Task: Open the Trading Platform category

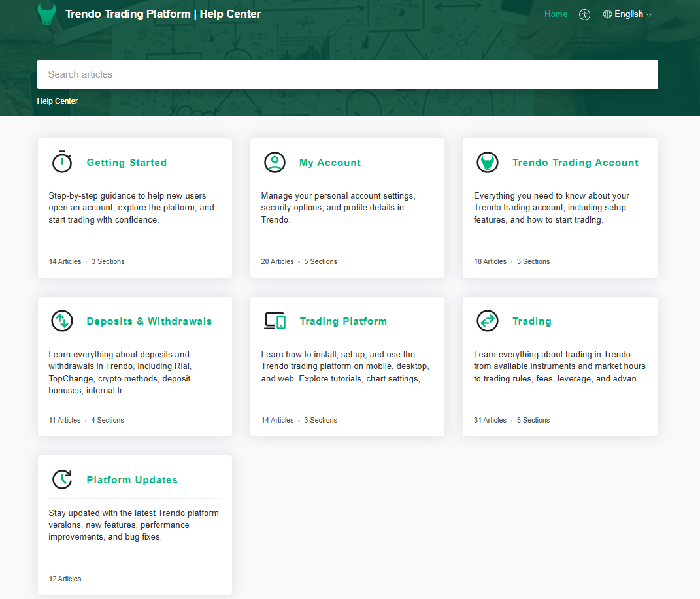Action: [x=343, y=321]
